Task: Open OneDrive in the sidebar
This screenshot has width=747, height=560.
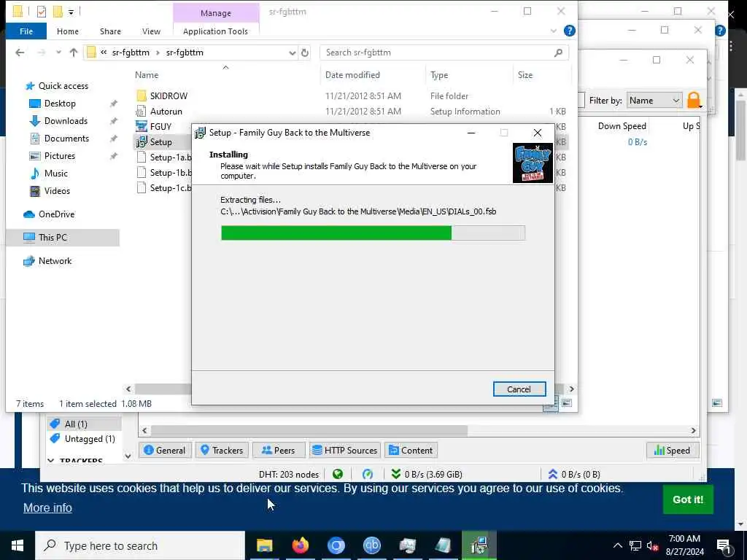Action: pos(56,214)
